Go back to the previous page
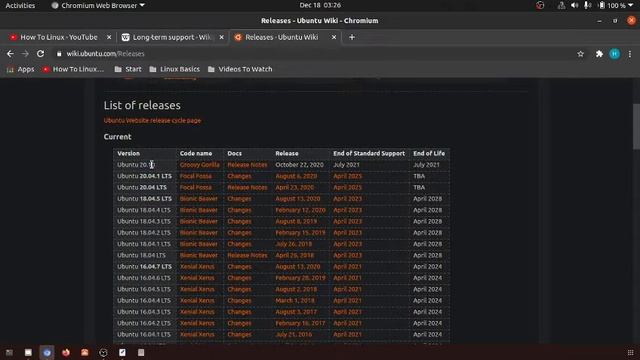 [10, 53]
